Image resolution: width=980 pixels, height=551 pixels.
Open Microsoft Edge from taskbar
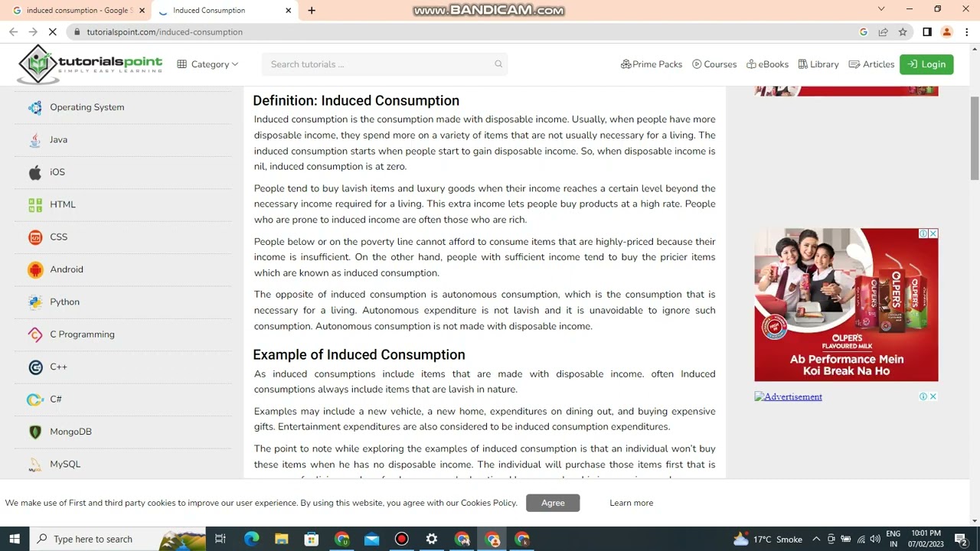[x=251, y=540]
